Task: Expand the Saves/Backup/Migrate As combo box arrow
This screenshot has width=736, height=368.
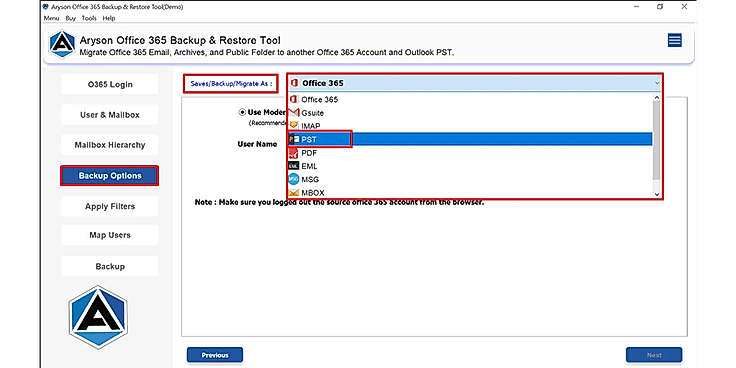Action: tap(657, 83)
